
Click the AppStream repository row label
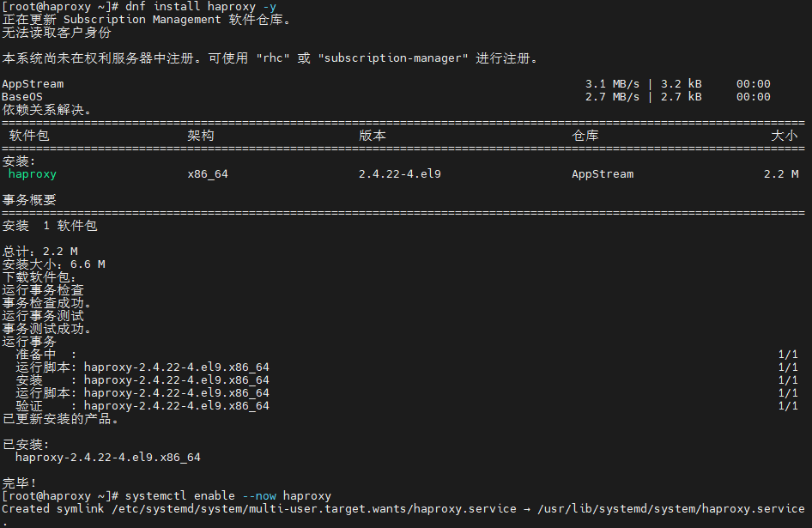tap(33, 84)
